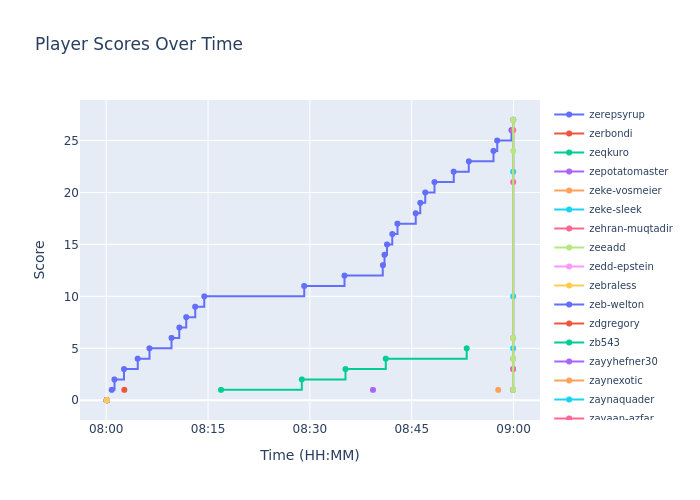The height and width of the screenshot is (500, 700).
Task: Click zaynaquader cyan legend marker
Action: (x=569, y=400)
